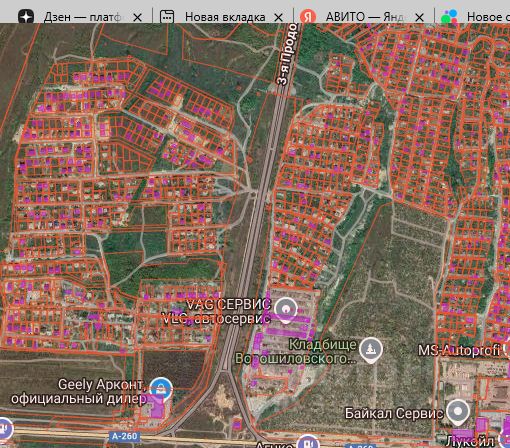Close the Новая вкладка tab

278,17
